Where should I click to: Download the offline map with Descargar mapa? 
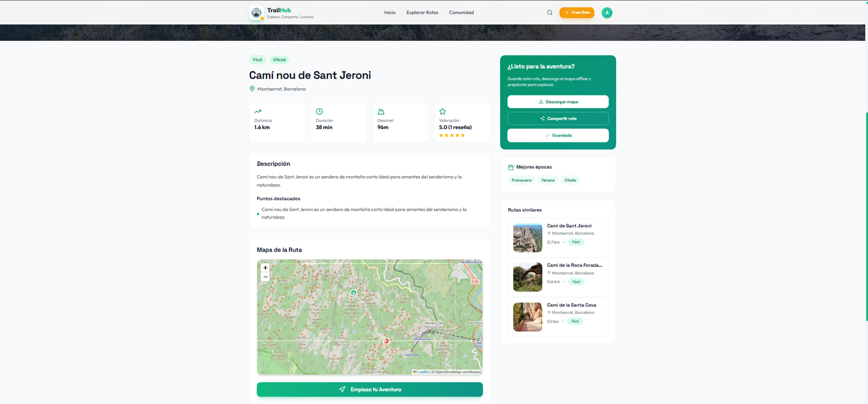click(558, 102)
